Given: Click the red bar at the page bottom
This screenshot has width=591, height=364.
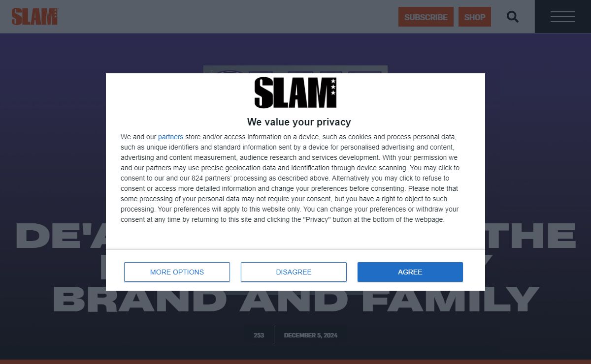Looking at the screenshot, I should click(x=295, y=362).
